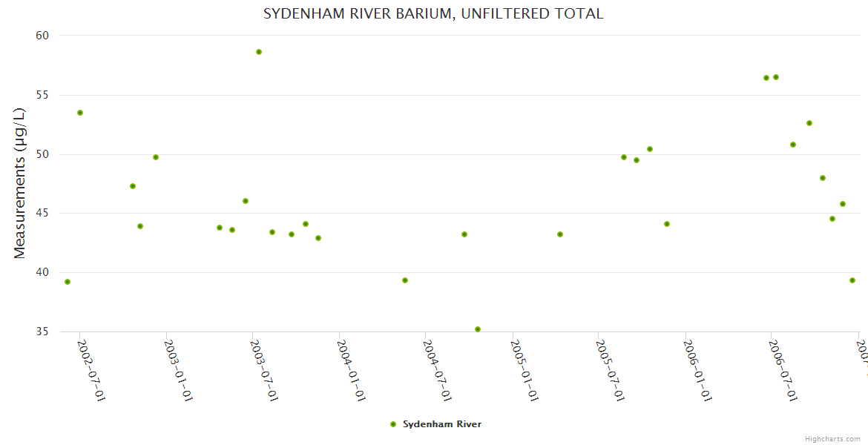Select the highest data point near 58.6
Image resolution: width=868 pixels, height=445 pixels.
pos(259,52)
